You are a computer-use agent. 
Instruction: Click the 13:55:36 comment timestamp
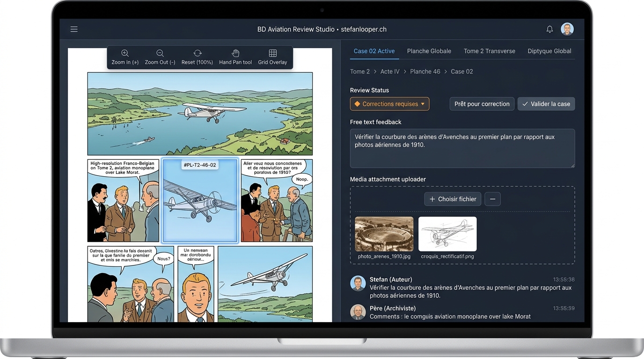click(563, 280)
